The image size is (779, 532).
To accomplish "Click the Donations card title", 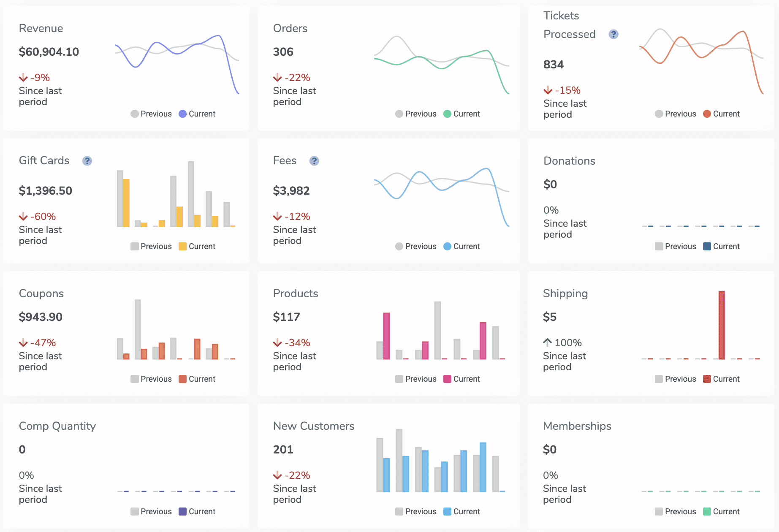I will (x=569, y=161).
